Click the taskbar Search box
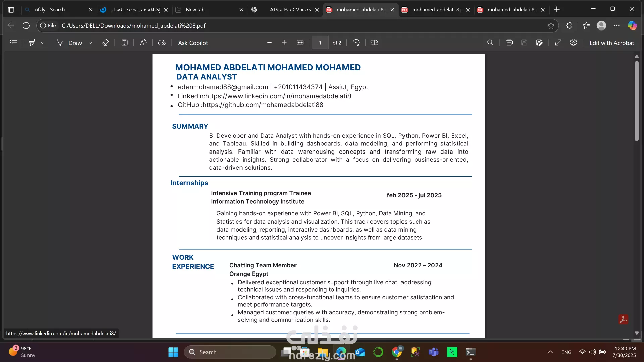Screen dimensions: 644x362 (x=230, y=352)
